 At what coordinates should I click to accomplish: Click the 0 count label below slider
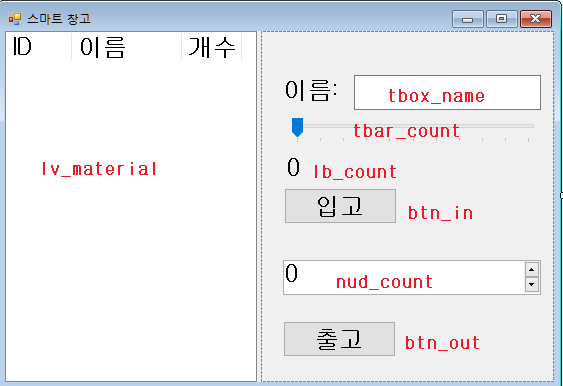(293, 167)
